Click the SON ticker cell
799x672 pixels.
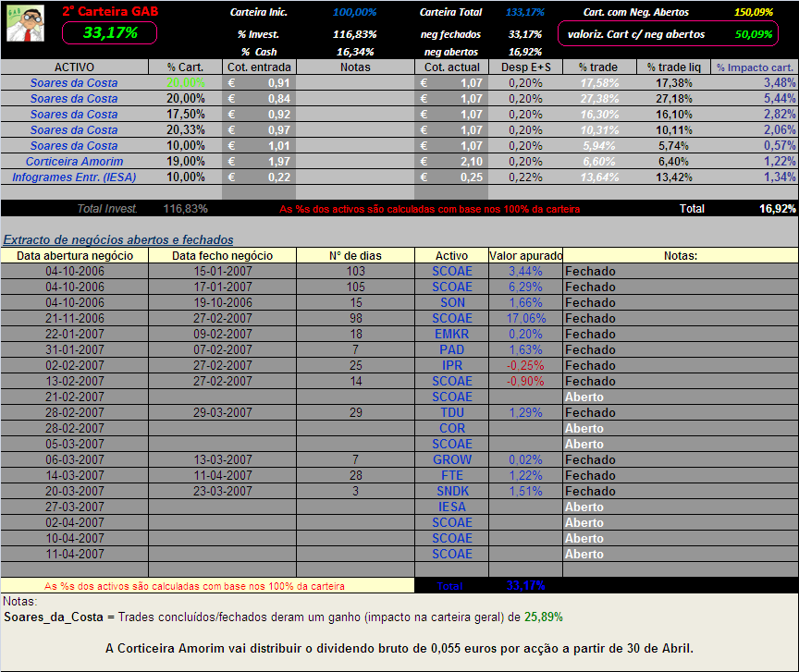point(452,302)
